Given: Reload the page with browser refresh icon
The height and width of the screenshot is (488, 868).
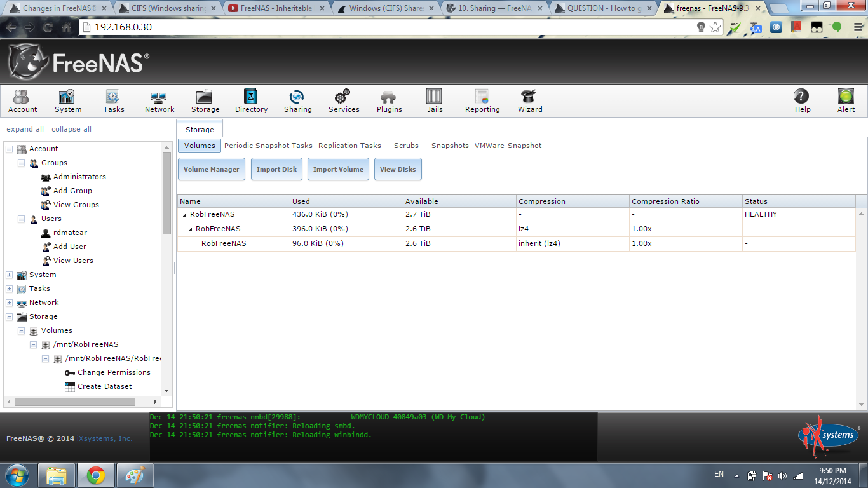Looking at the screenshot, I should pos(48,27).
